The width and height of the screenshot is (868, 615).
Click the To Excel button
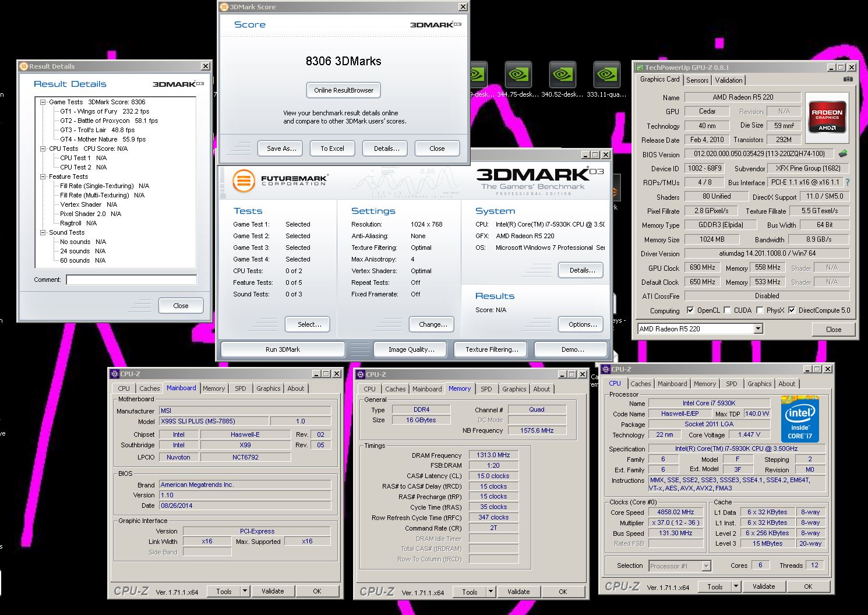tap(332, 149)
